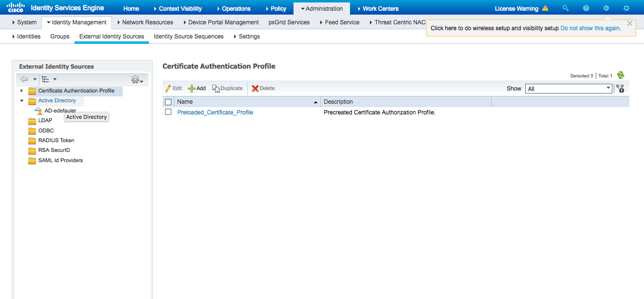Open the tree view options icon
Viewport: 644px width, 299px height.
[46, 79]
